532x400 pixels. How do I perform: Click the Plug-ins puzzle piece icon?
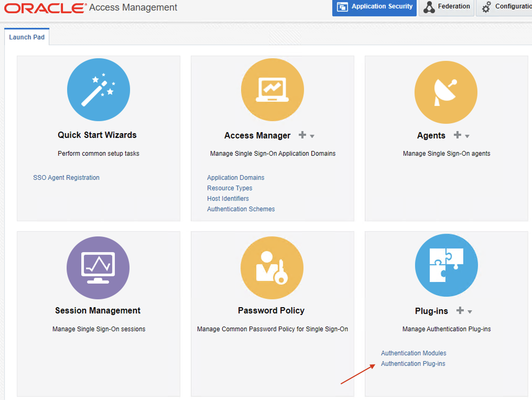(x=446, y=265)
